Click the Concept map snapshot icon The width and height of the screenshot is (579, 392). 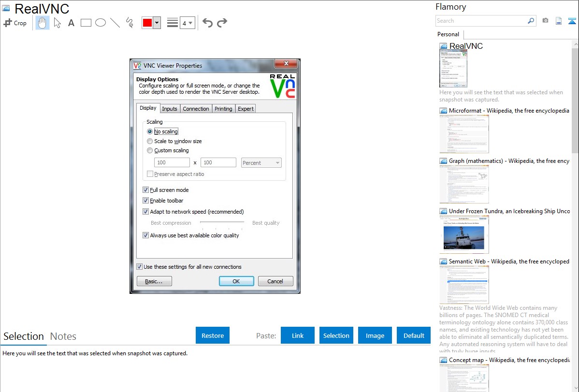coord(443,360)
